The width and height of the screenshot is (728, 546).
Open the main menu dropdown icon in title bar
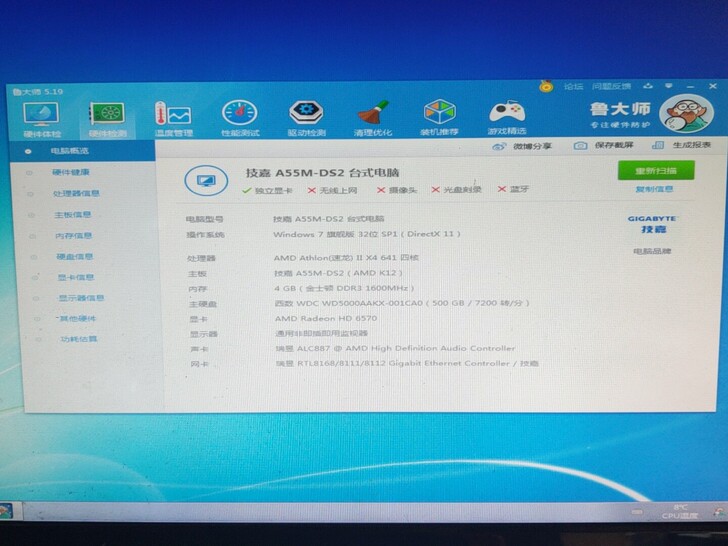pos(669,86)
